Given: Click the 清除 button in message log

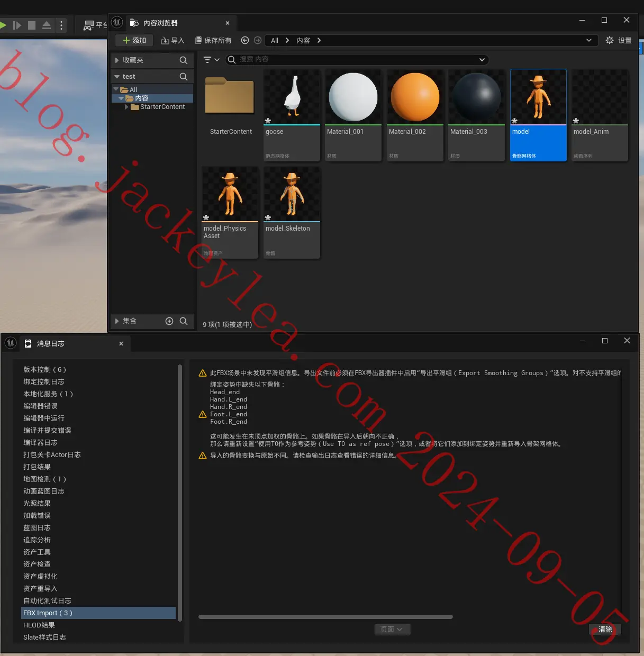Looking at the screenshot, I should (605, 630).
